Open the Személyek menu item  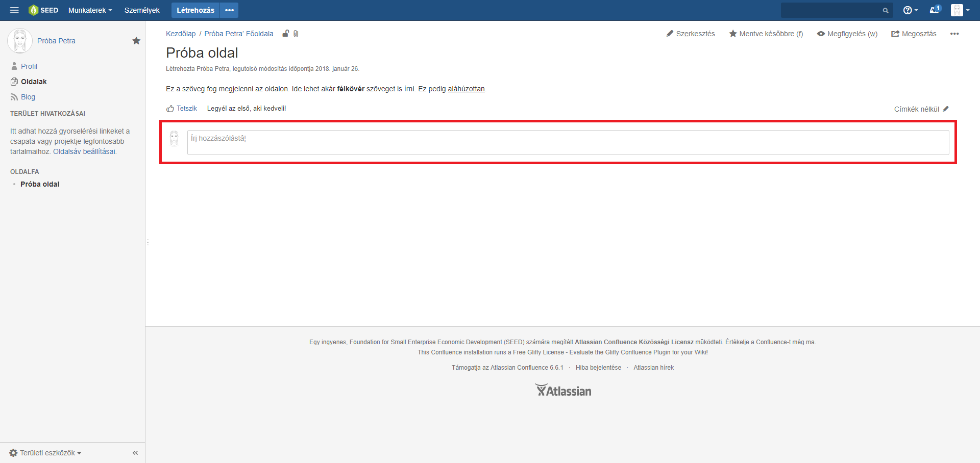[x=142, y=10]
